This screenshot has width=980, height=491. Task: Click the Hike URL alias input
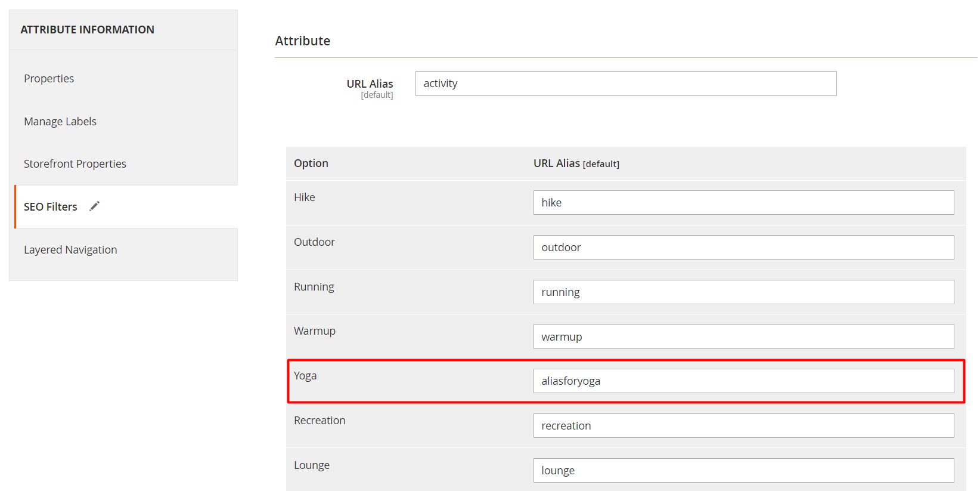click(743, 203)
